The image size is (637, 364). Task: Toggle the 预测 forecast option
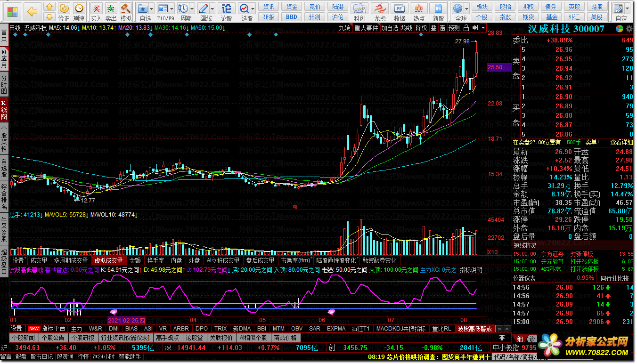(x=454, y=28)
